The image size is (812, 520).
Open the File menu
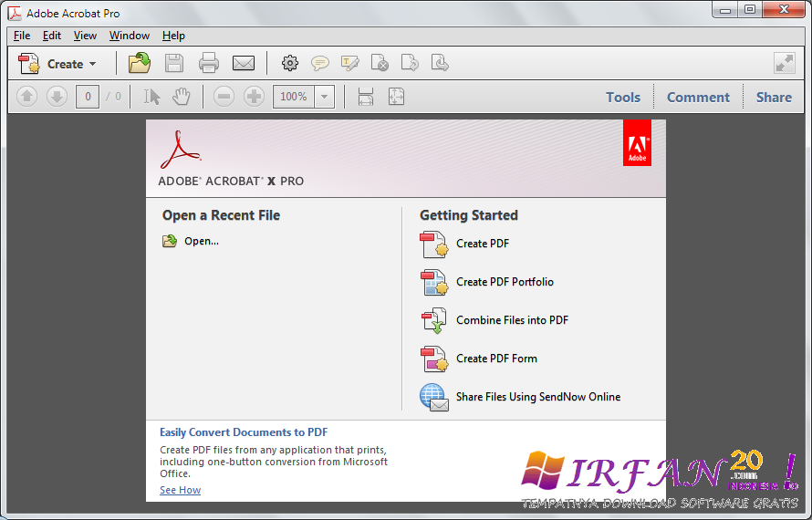[22, 36]
